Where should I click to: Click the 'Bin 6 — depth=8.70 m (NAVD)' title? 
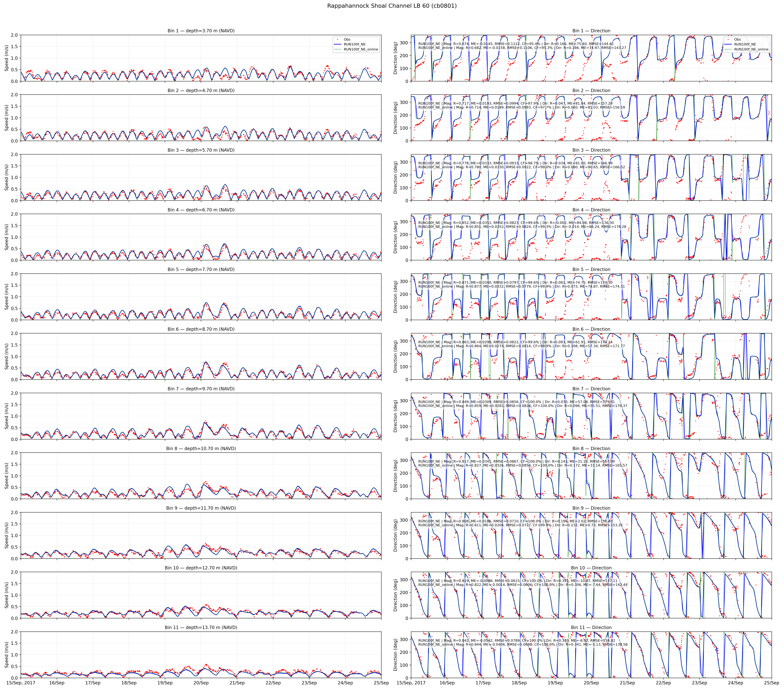pyautogui.click(x=201, y=329)
